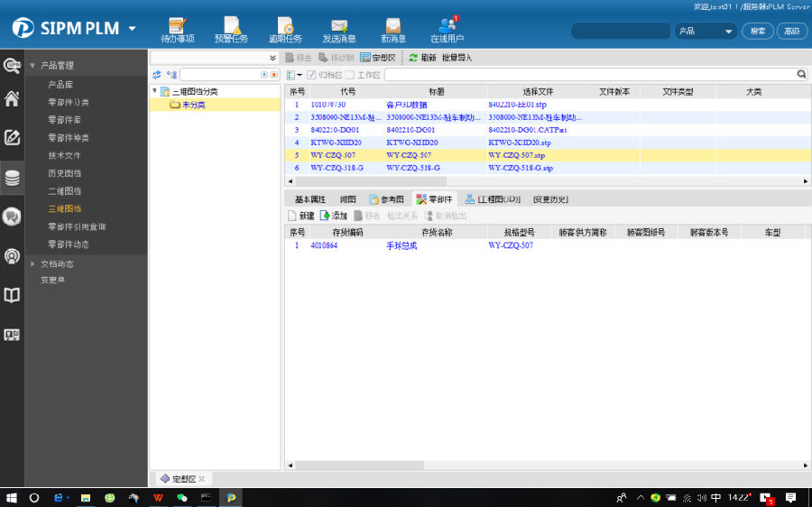Select the WY-CZQ-518-G row
This screenshot has height=507, width=812.
click(x=337, y=168)
